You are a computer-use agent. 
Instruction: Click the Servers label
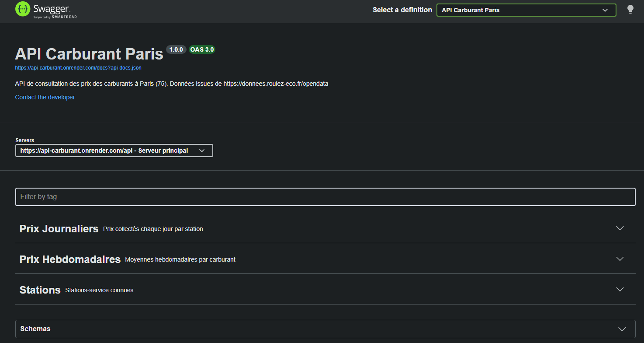[25, 140]
